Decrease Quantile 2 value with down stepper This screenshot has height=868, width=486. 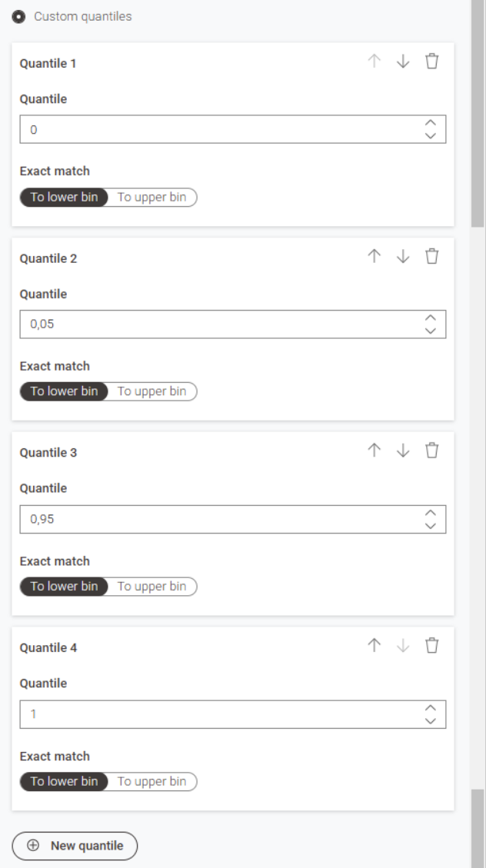[x=431, y=331]
